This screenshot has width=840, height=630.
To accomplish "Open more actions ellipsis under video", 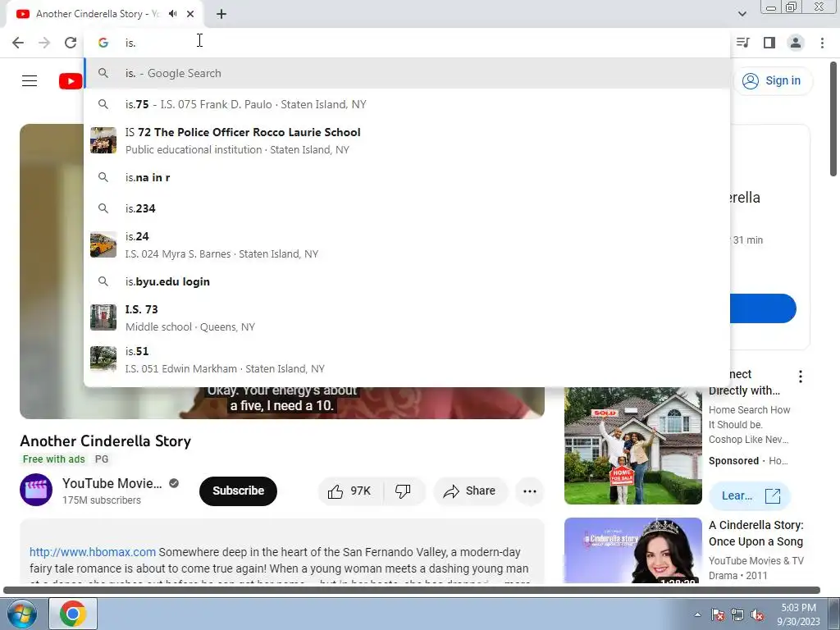I will [530, 491].
